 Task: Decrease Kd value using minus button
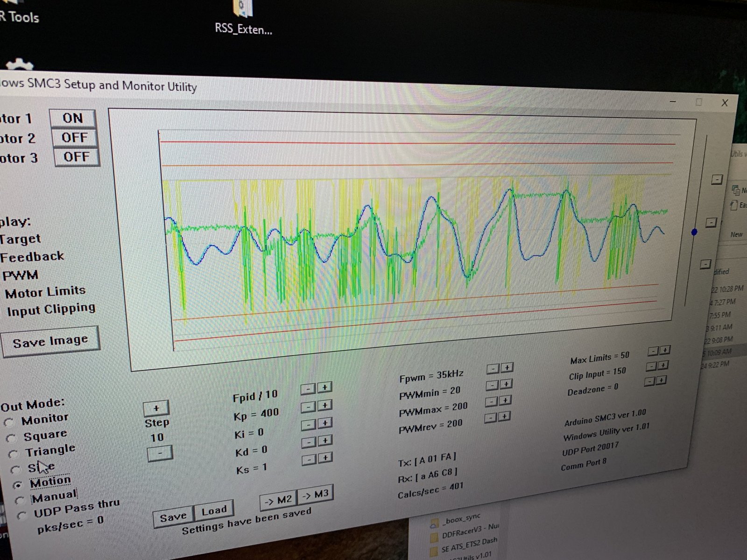pos(308,441)
